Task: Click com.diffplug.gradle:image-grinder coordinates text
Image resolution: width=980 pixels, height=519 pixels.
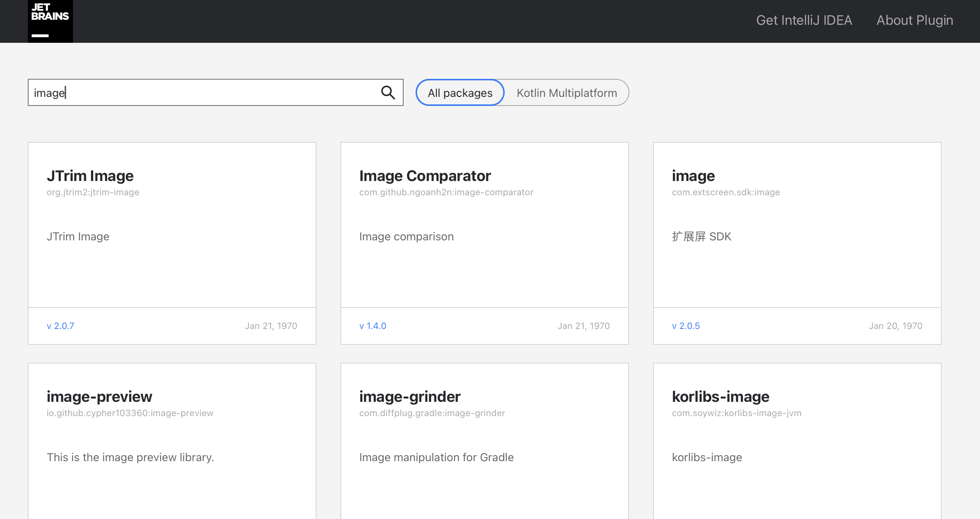Action: click(x=432, y=413)
